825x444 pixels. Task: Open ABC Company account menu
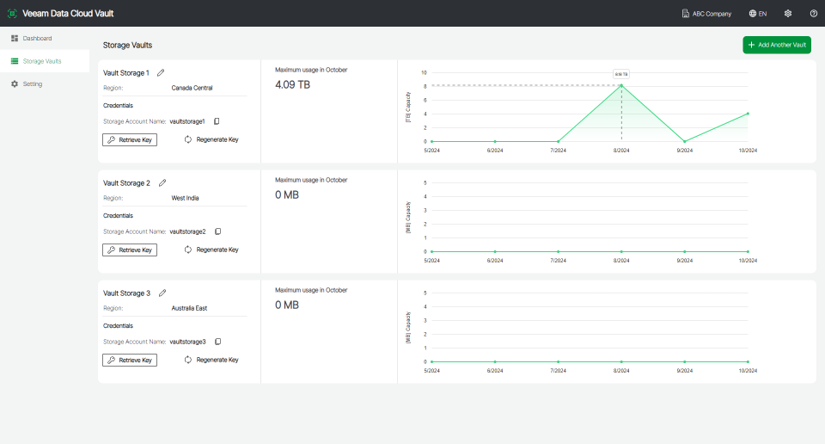[706, 14]
